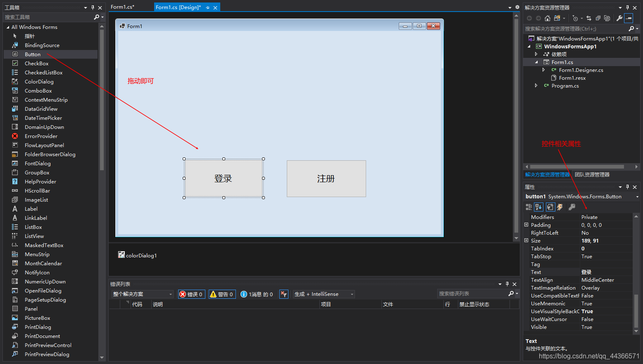Select WindowsFormsApp1 project node
643x364 pixels.
point(570,46)
